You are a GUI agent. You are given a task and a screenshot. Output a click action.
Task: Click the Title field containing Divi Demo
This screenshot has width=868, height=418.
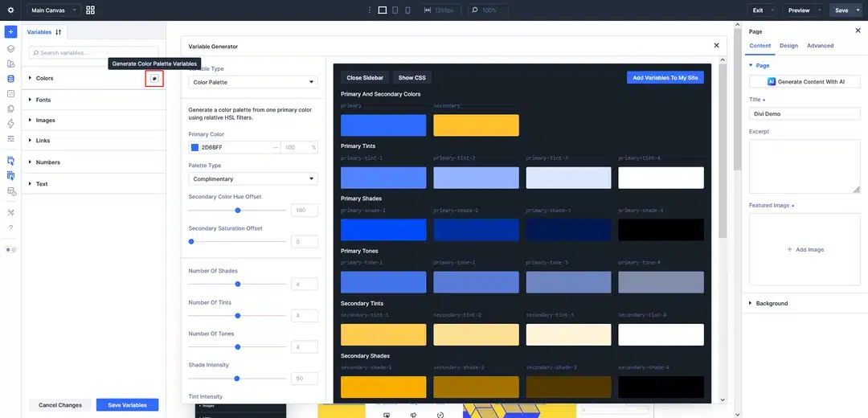[x=805, y=113]
